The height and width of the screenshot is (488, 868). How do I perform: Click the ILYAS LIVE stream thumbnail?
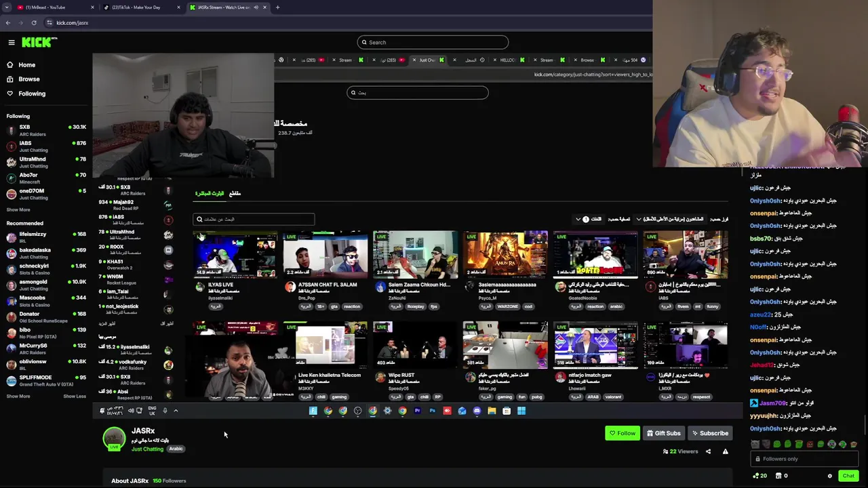[235, 255]
